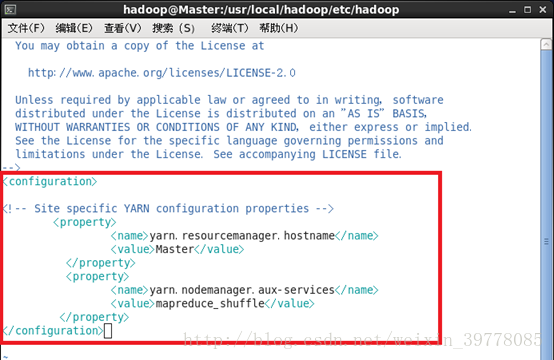Viewport: 554px width, 360px height.
Task: Click the opening <configuration> tag
Action: click(x=50, y=182)
